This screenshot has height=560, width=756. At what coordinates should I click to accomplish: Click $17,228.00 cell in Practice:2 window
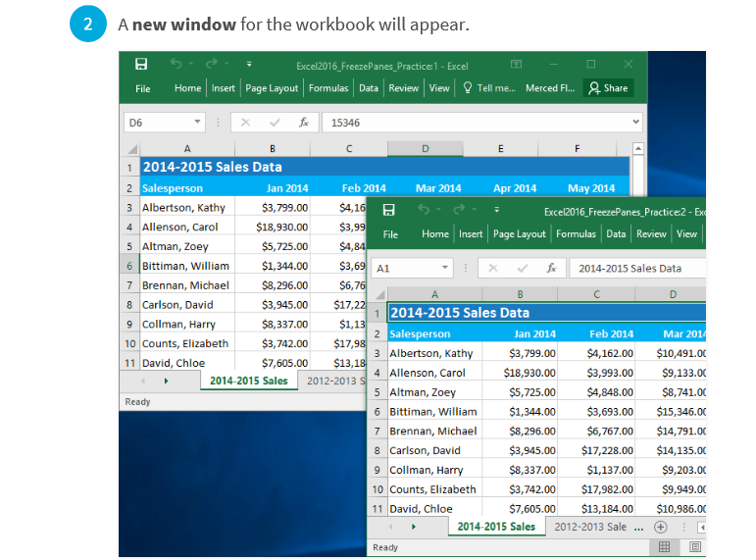(596, 450)
